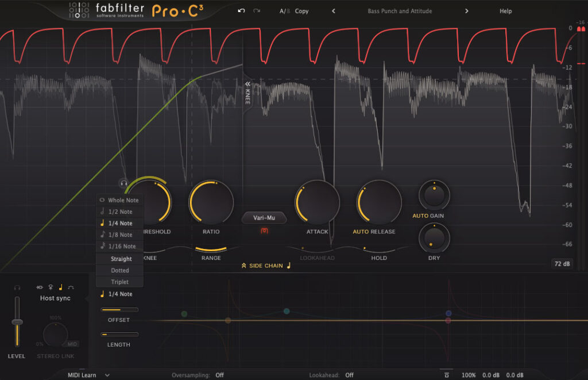Click the Redo arrow icon
The width and height of the screenshot is (588, 380).
(257, 11)
